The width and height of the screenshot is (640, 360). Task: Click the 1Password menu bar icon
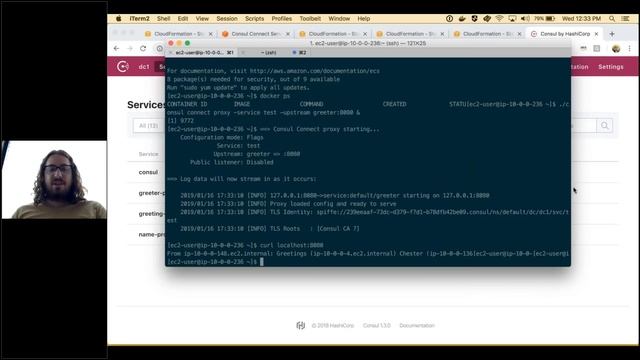click(x=449, y=18)
